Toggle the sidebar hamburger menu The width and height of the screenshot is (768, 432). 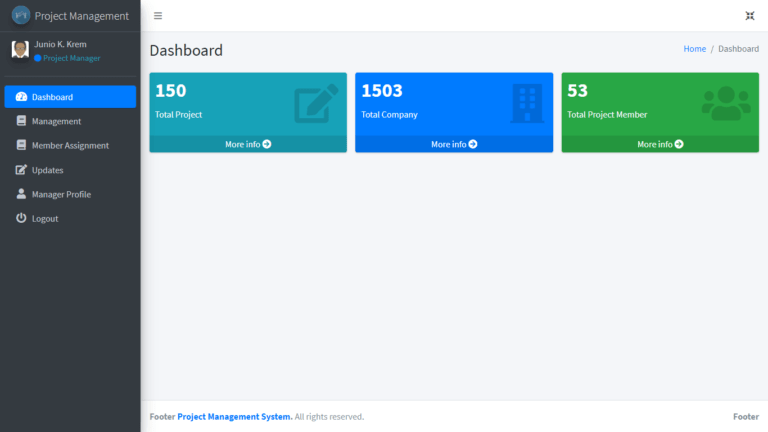coord(158,16)
